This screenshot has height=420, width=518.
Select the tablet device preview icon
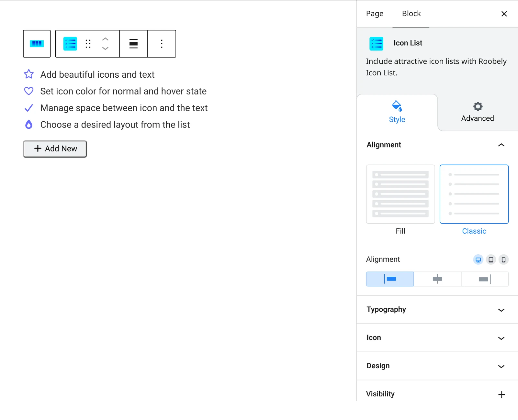[x=491, y=260]
